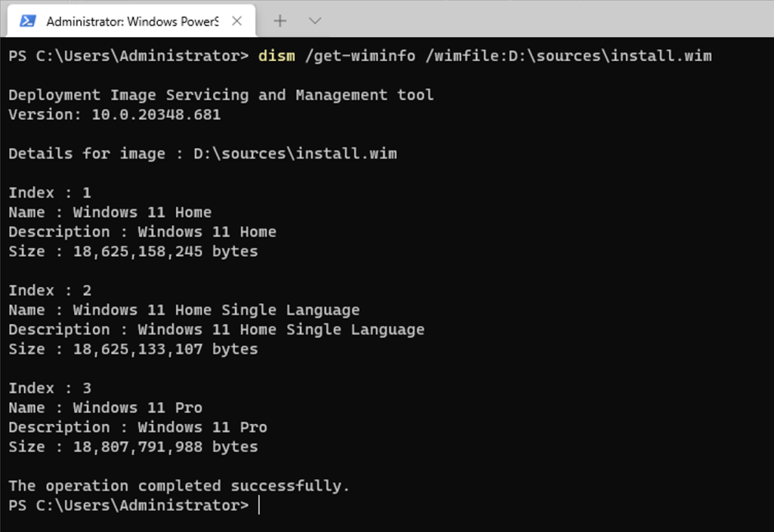Close the Administrator Windows PowerShell tab

(x=237, y=21)
